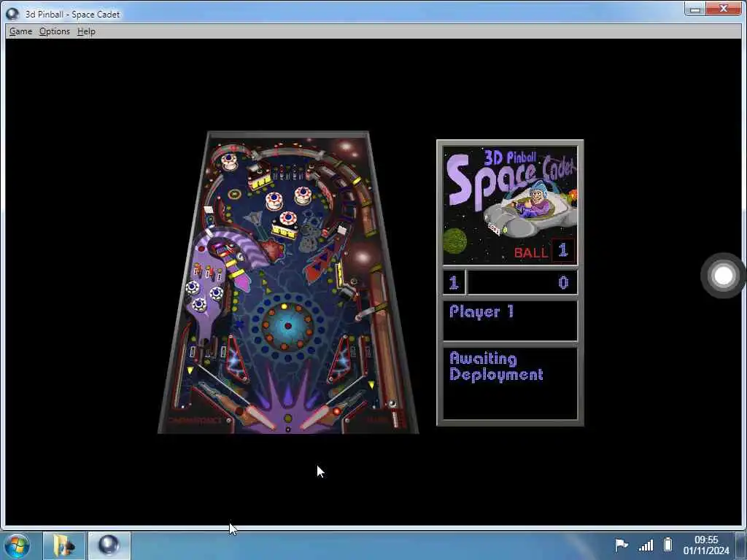Image resolution: width=747 pixels, height=560 pixels.
Task: Close the 3D Pinball window
Action: tap(723, 9)
